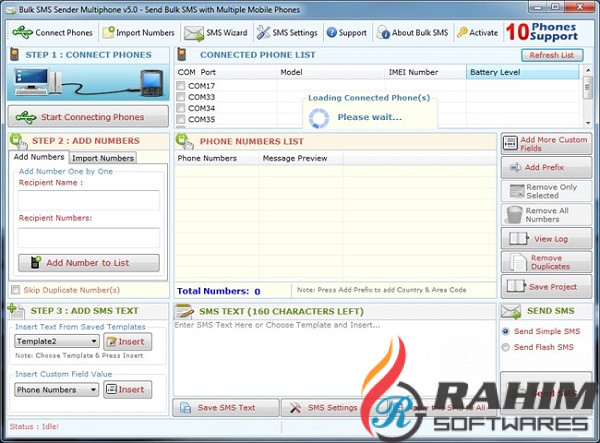Click the Step 2 Add Numbers icon
This screenshot has height=443, width=600.
coord(18,142)
